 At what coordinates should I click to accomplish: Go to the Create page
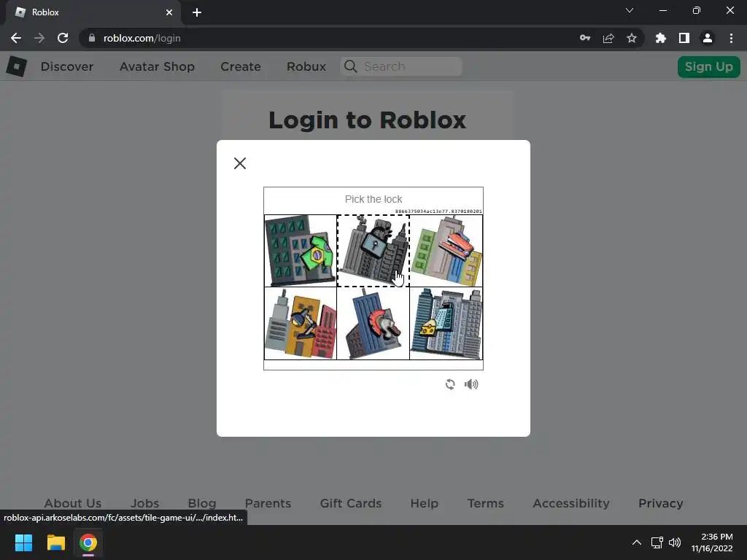click(241, 66)
